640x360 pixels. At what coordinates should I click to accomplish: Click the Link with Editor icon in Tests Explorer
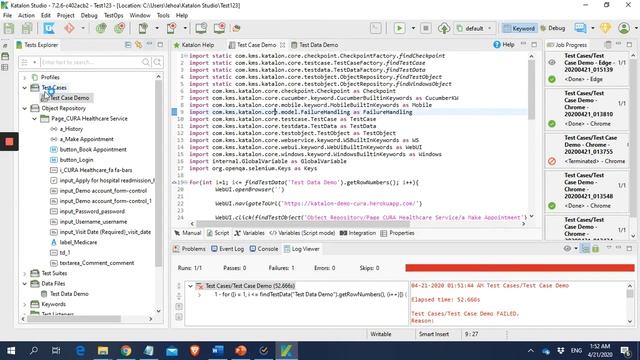[139, 44]
